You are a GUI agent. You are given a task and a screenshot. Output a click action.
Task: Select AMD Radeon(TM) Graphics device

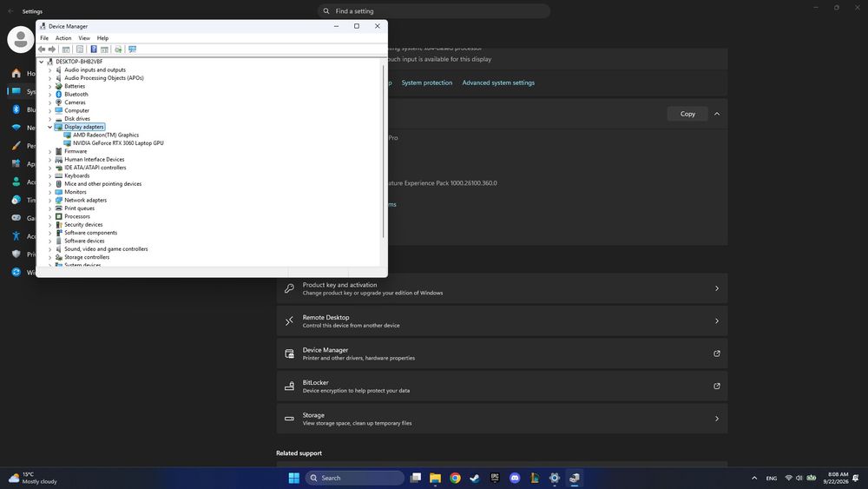[x=106, y=135]
